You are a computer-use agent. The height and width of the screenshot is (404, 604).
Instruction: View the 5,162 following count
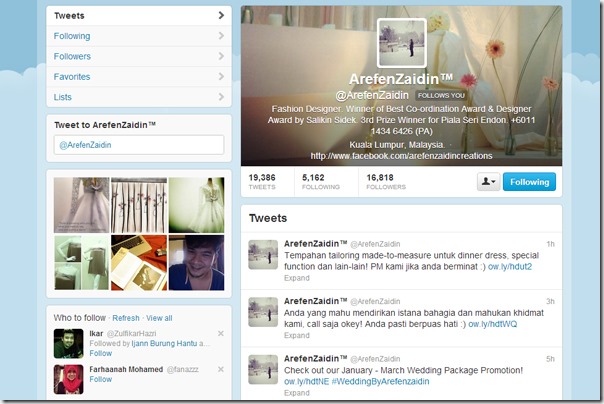320,181
